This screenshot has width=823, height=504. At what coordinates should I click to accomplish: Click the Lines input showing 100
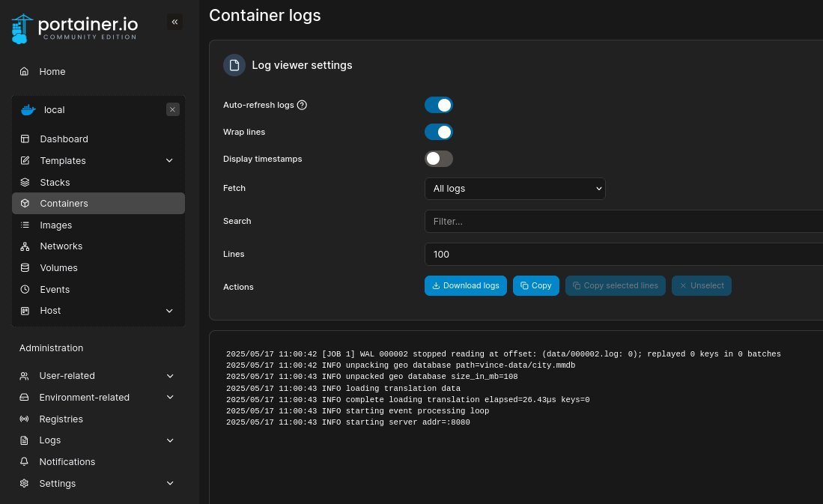[624, 254]
